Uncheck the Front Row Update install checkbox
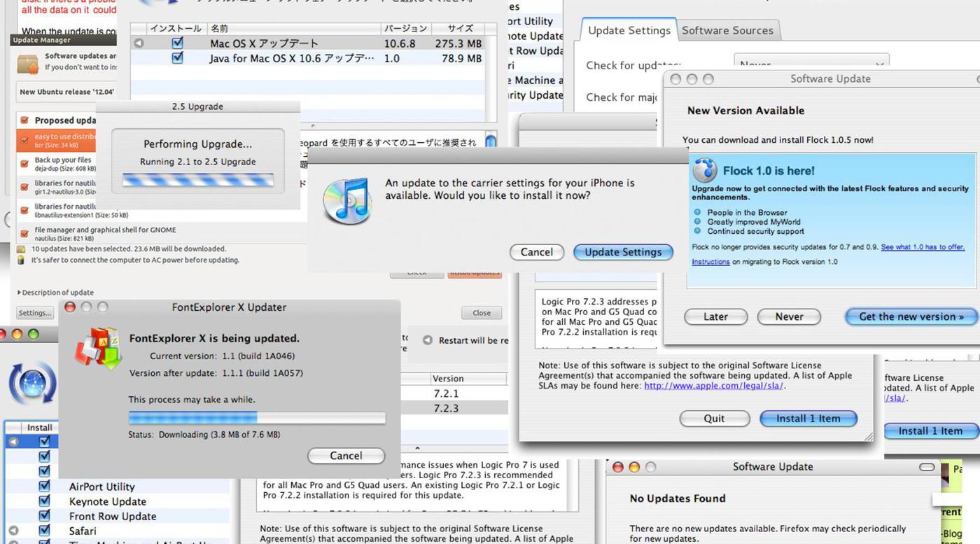 coord(45,516)
